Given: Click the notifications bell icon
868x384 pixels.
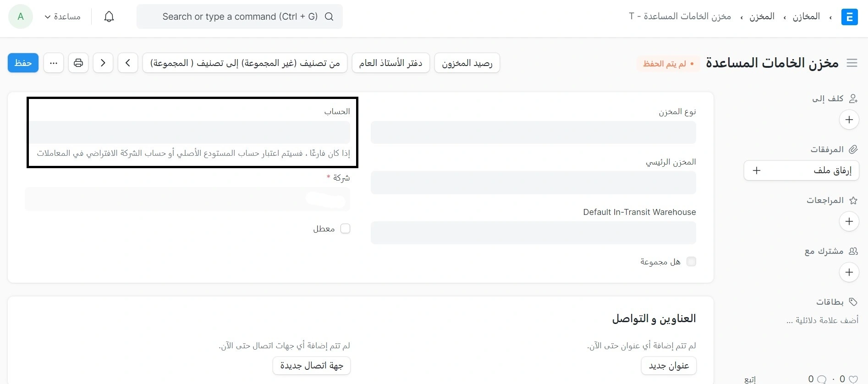Looking at the screenshot, I should (x=109, y=17).
